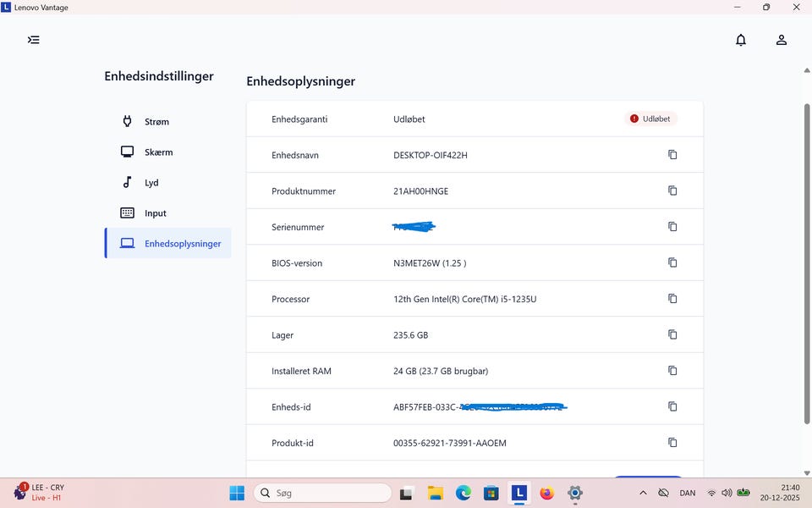Viewport: 812px width, 508px height.
Task: Expand hidden system tray icons chevron
Action: pos(643,493)
